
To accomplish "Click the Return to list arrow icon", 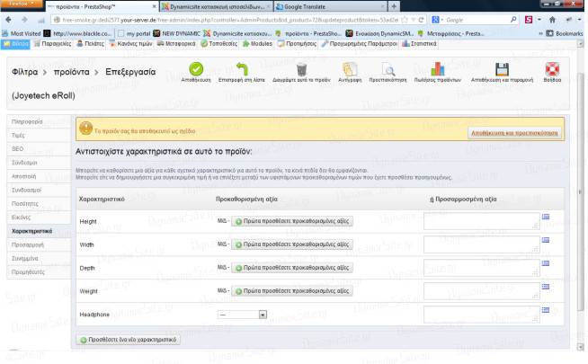I will [242, 69].
